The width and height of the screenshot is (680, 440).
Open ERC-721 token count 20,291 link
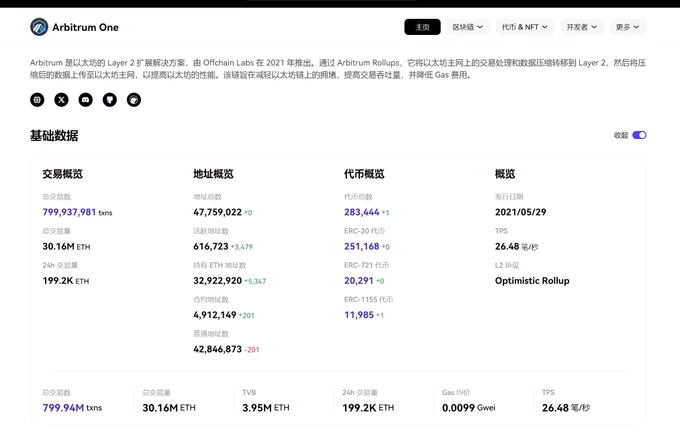(359, 280)
